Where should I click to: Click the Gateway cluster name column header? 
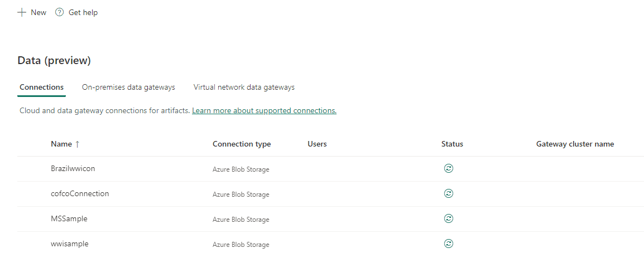[x=575, y=144]
